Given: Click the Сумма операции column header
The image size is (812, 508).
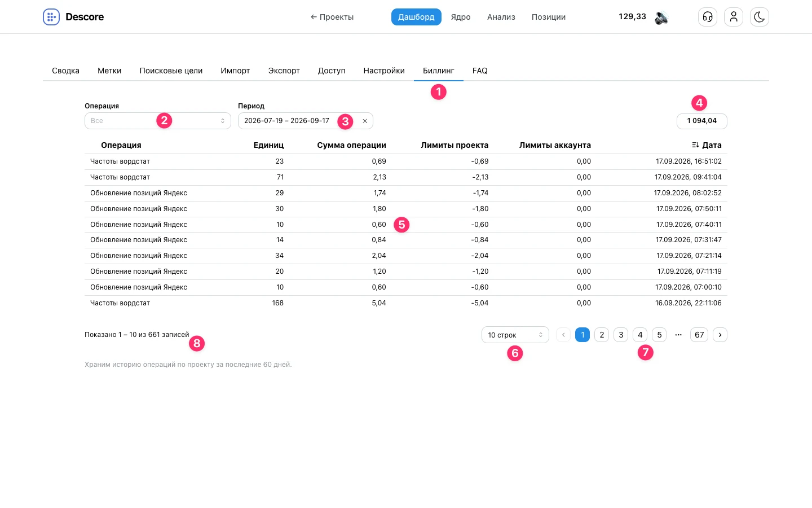Looking at the screenshot, I should click(351, 145).
